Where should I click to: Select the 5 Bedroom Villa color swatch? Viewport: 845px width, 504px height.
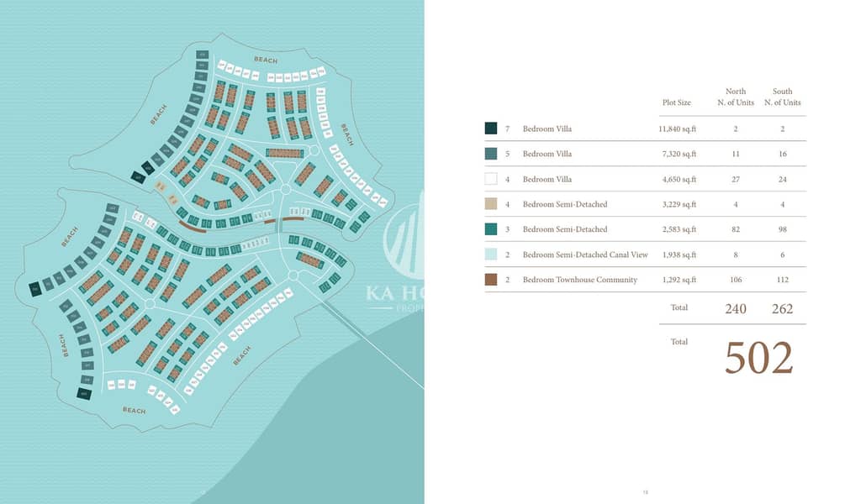pyautogui.click(x=491, y=154)
